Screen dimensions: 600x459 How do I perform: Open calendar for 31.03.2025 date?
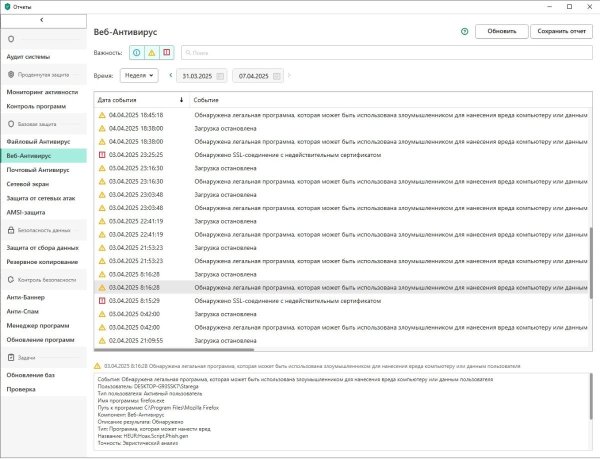(220, 76)
